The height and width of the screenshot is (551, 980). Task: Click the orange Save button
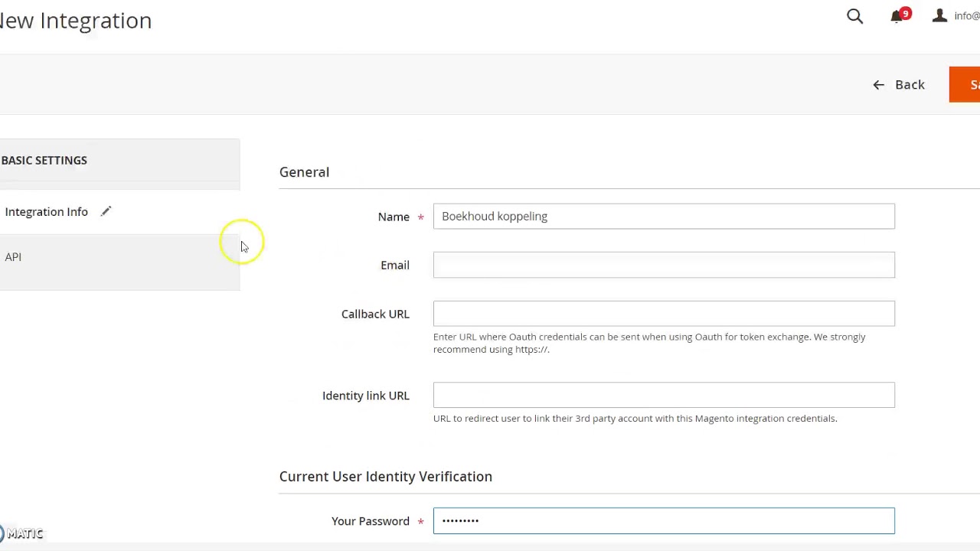pos(965,84)
